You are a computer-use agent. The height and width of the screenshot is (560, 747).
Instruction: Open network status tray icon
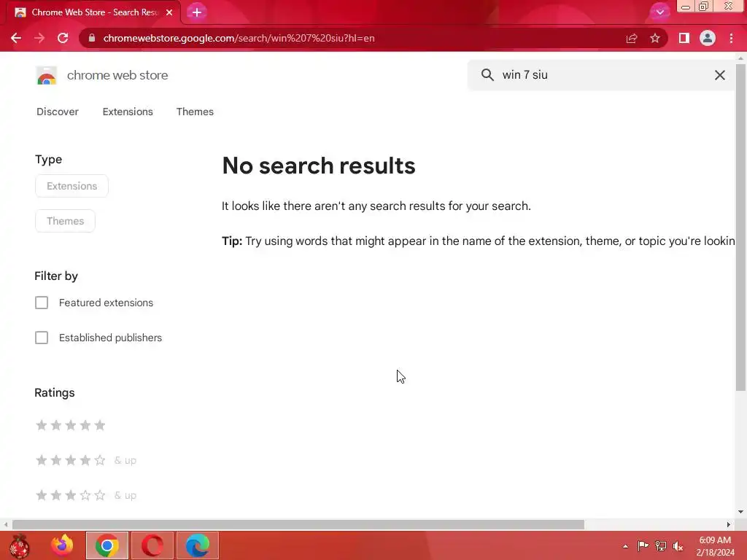661,546
